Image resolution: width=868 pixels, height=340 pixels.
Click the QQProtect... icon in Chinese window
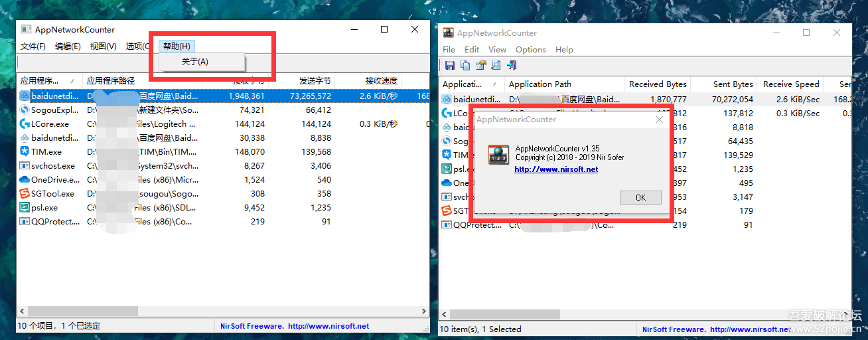pos(25,221)
